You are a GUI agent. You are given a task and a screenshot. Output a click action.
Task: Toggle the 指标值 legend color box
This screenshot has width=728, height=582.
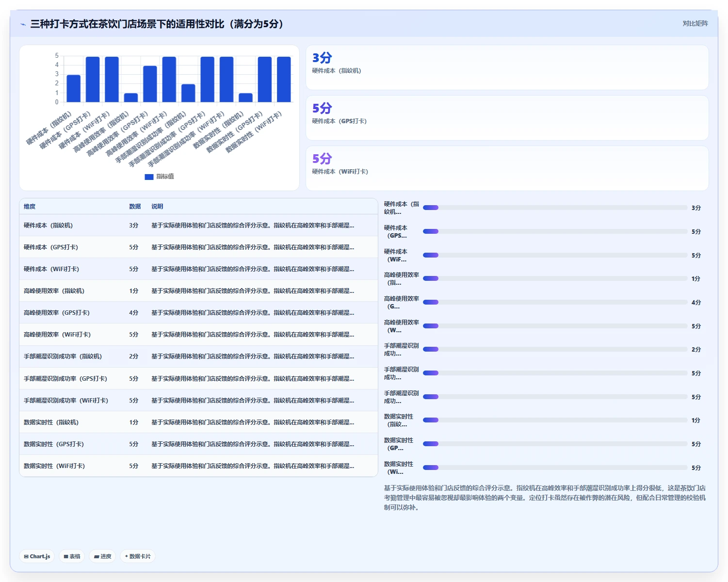click(x=149, y=177)
